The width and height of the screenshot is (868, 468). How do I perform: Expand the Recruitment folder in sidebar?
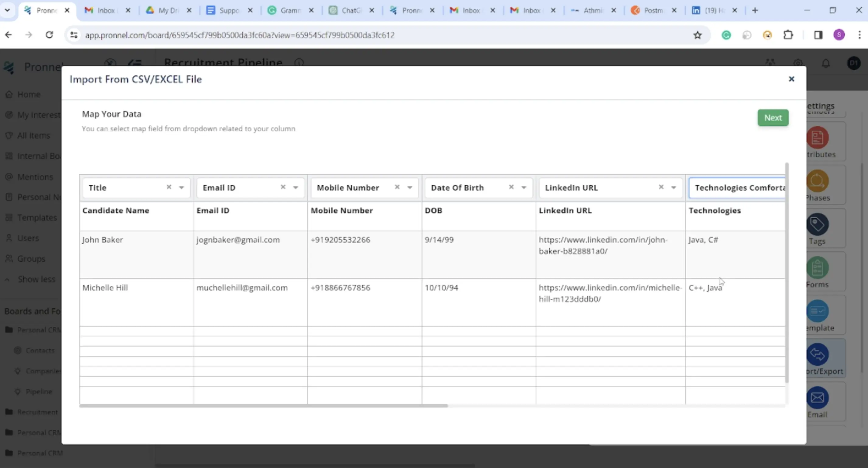(37, 412)
